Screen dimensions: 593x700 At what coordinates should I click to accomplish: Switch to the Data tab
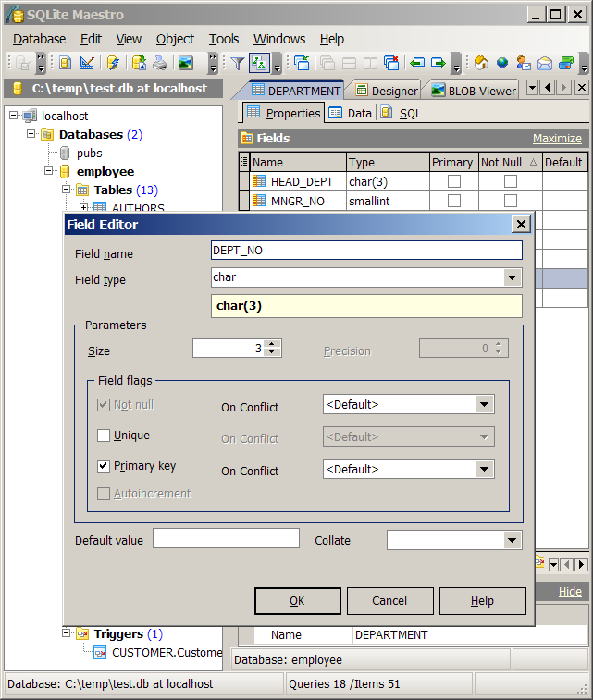pos(350,114)
